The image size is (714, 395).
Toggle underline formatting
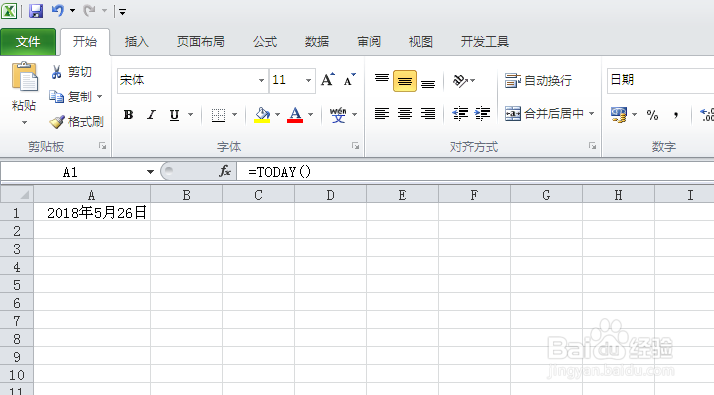[x=174, y=115]
